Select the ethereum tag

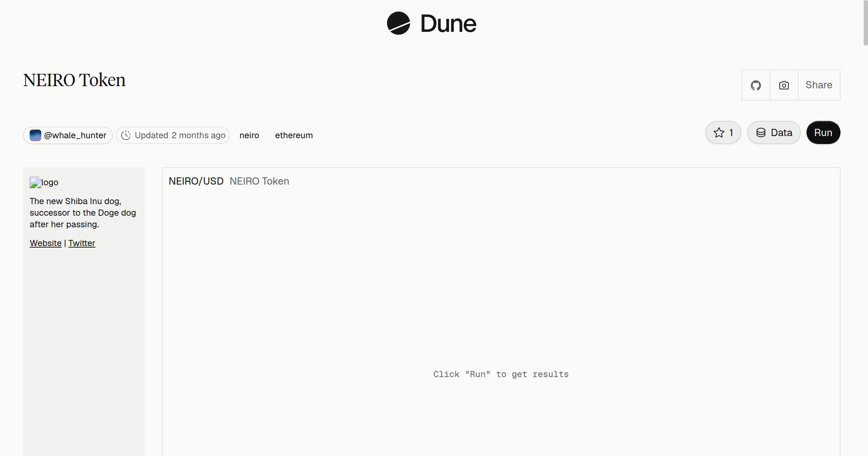tap(294, 135)
